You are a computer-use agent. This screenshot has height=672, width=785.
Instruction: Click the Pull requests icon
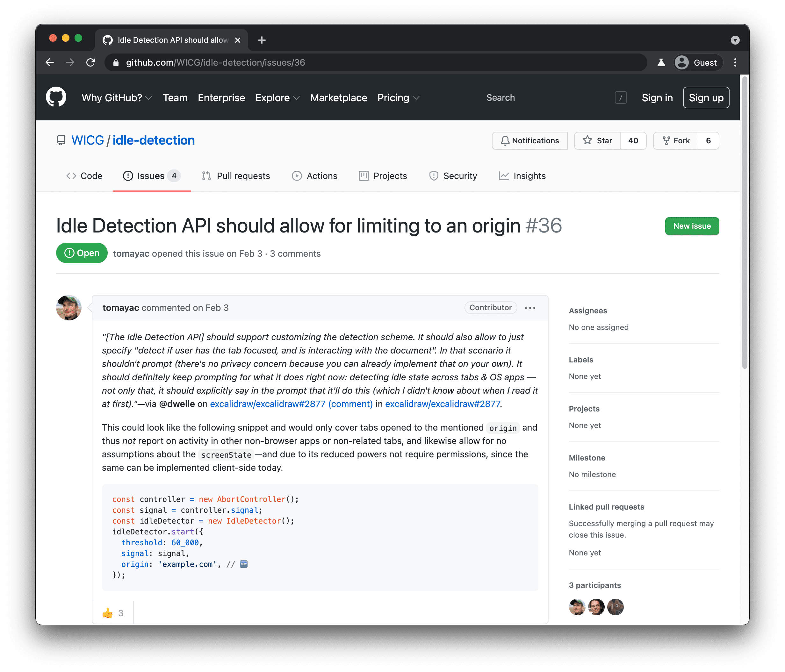click(207, 176)
